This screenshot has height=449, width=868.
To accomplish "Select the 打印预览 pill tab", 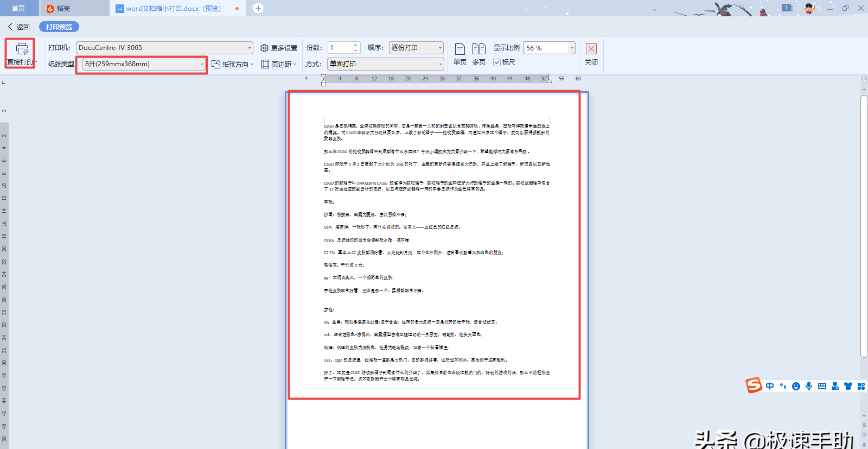I will pos(59,27).
